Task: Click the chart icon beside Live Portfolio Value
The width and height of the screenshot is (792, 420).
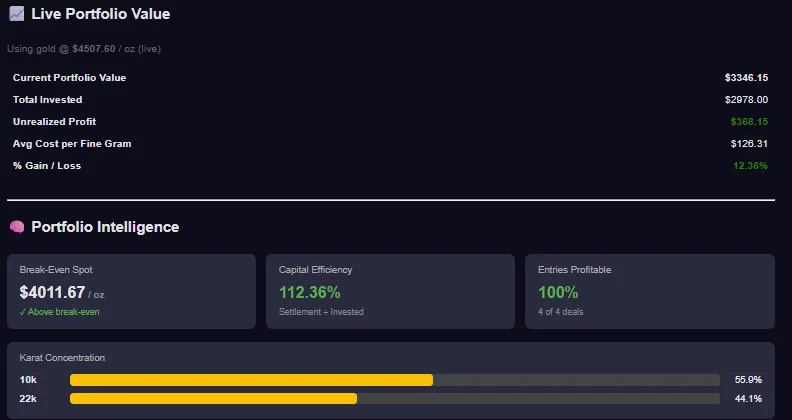Action: [x=17, y=14]
